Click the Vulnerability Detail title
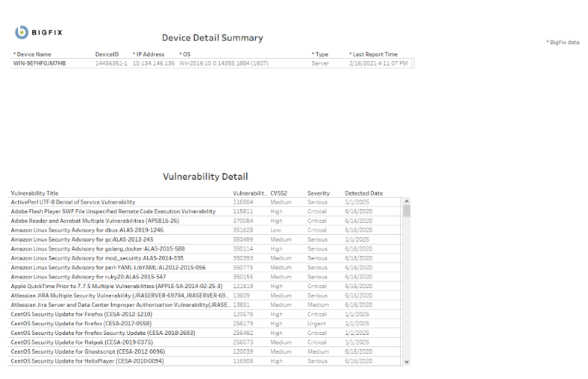The height and width of the screenshot is (379, 588). (x=205, y=177)
